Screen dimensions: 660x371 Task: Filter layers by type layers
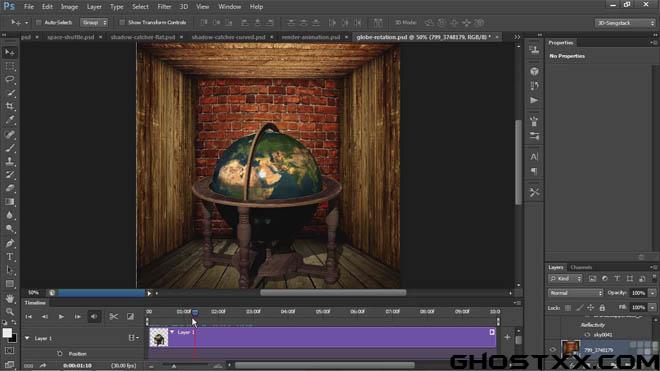pos(617,278)
